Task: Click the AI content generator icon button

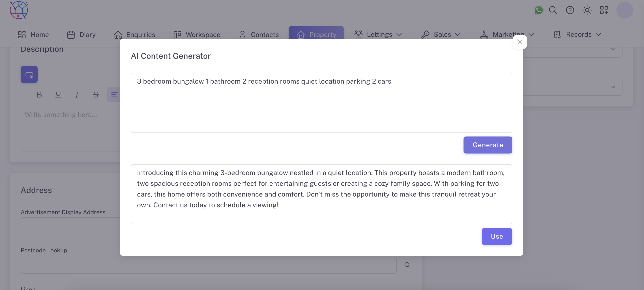Action: tap(29, 74)
